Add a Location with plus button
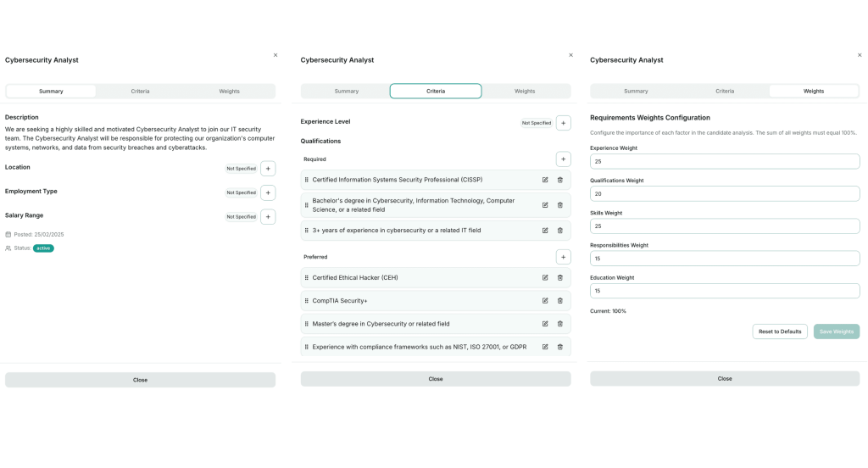The image size is (868, 468). (268, 169)
